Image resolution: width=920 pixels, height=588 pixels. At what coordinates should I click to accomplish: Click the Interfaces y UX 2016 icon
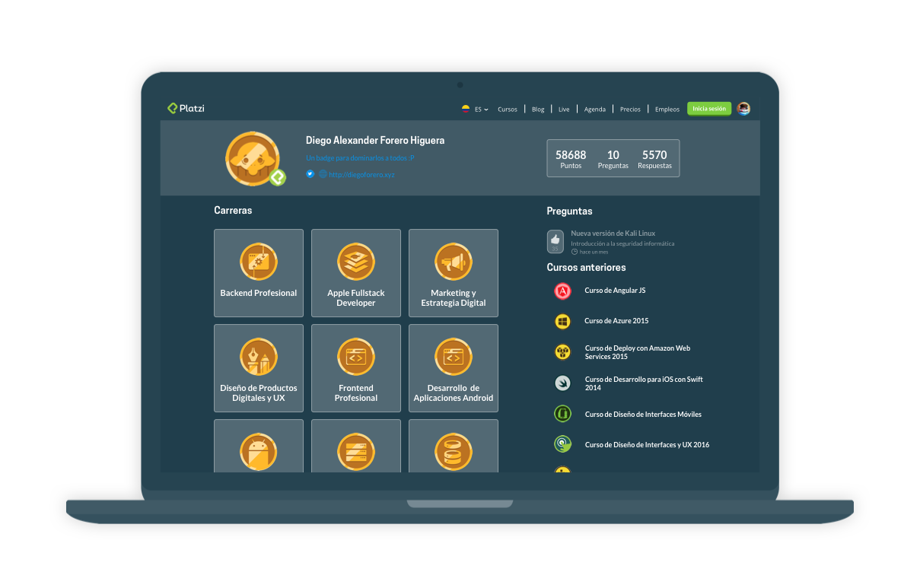click(563, 445)
